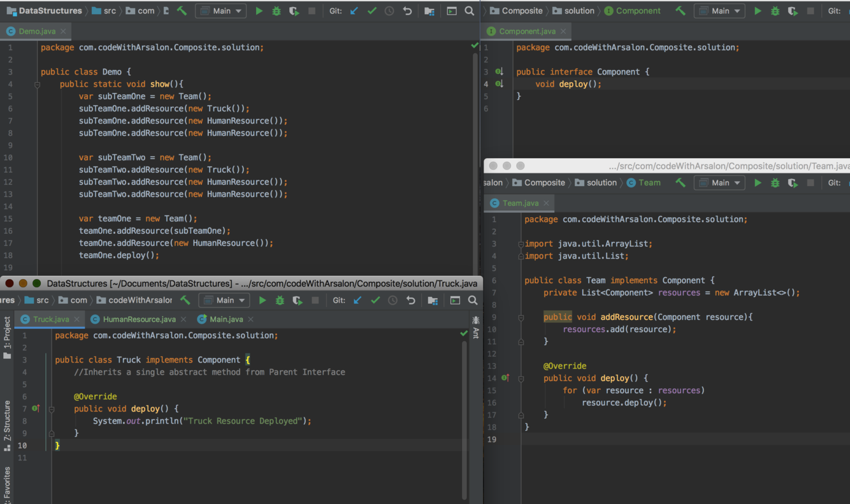Start Debug from Truck.java window toolbar
850x504 pixels.
point(280,300)
